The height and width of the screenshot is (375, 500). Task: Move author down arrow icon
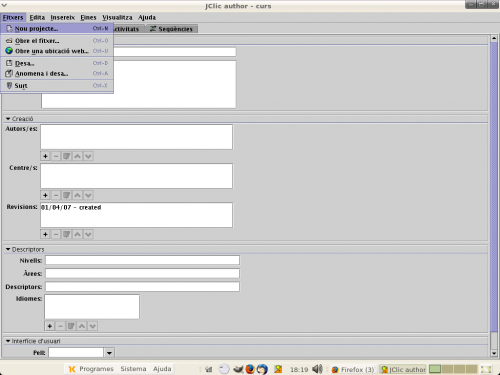tap(88, 156)
